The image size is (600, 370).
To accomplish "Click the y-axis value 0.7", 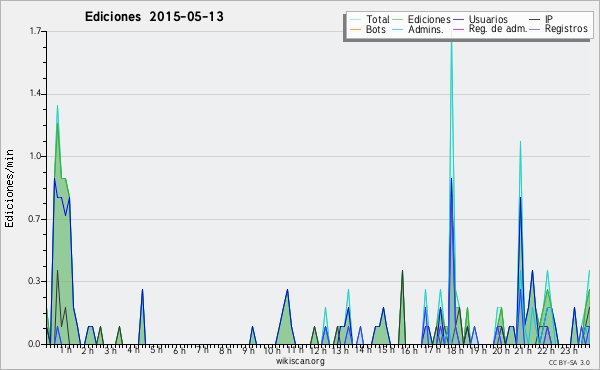I will 35,219.
